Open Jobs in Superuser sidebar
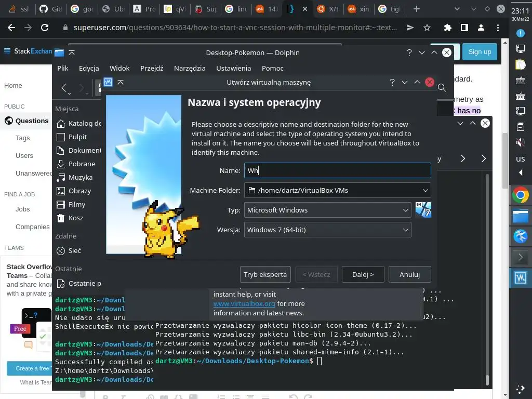 pos(22,209)
